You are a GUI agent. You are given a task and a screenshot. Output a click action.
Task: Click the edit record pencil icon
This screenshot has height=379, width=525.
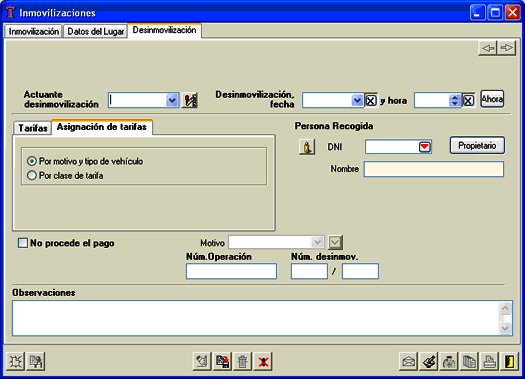point(202,361)
